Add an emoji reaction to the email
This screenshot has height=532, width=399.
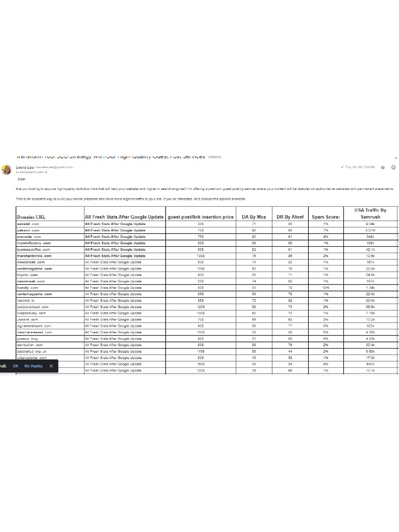(x=394, y=167)
